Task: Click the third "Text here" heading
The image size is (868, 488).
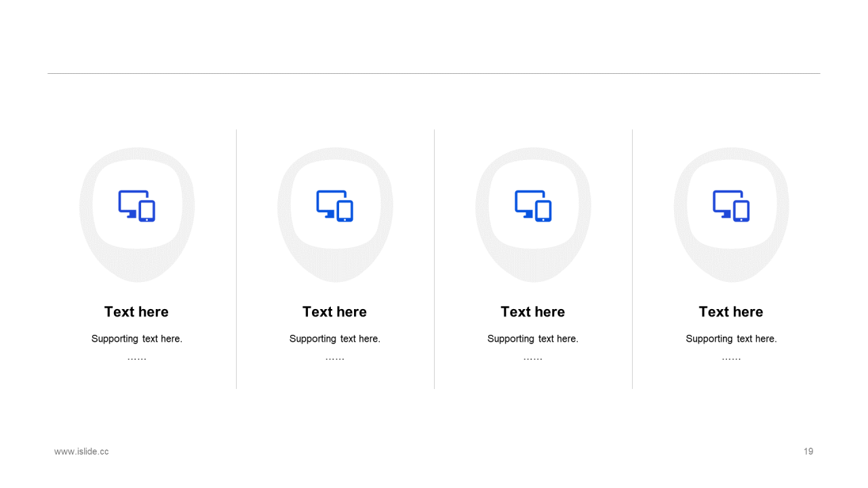Action: pyautogui.click(x=532, y=312)
